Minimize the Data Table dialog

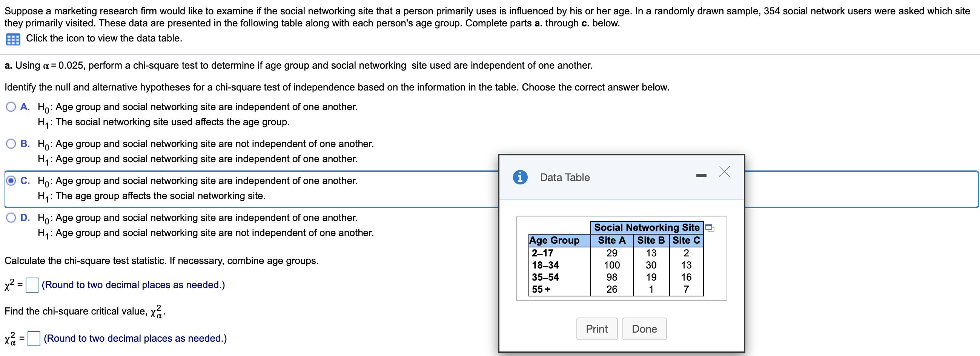click(x=701, y=176)
